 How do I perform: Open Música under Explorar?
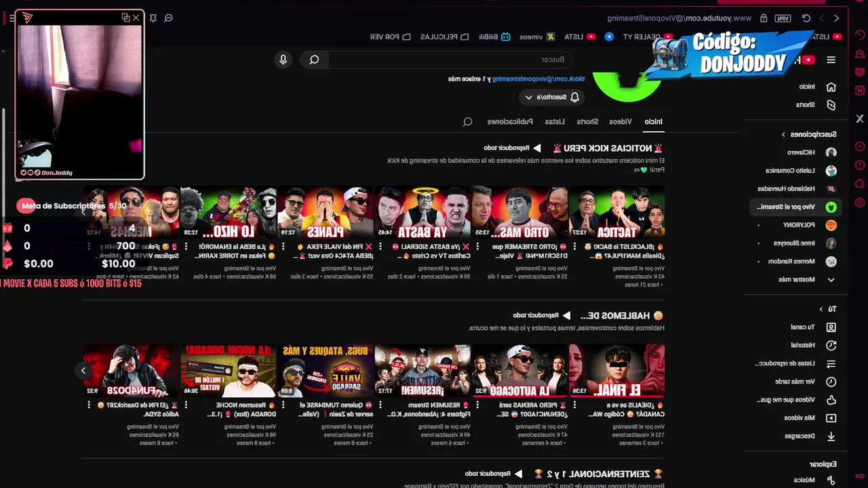click(814, 481)
